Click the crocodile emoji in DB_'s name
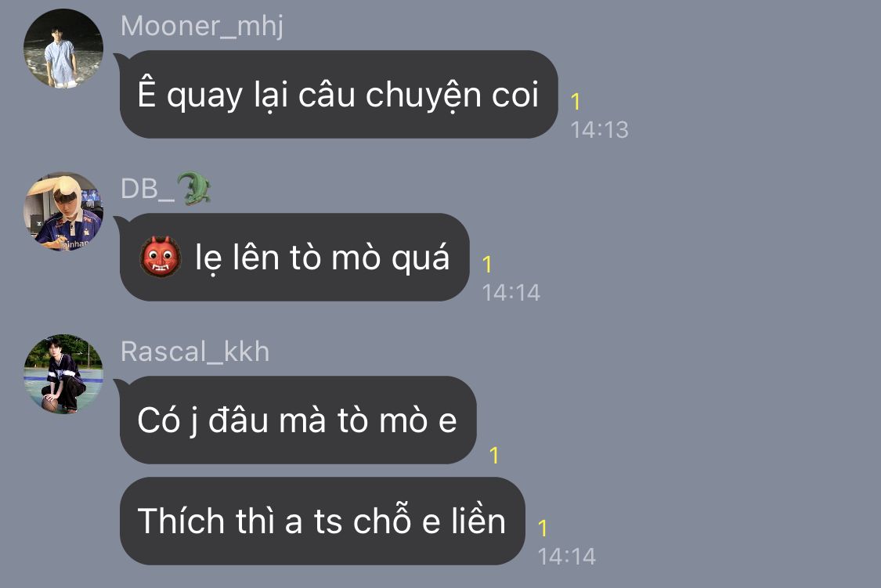 [194, 188]
